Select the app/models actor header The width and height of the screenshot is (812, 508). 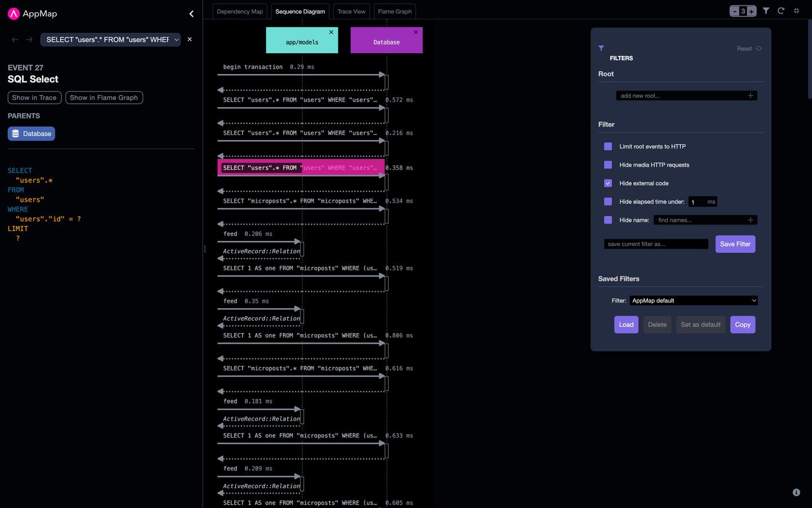point(302,41)
